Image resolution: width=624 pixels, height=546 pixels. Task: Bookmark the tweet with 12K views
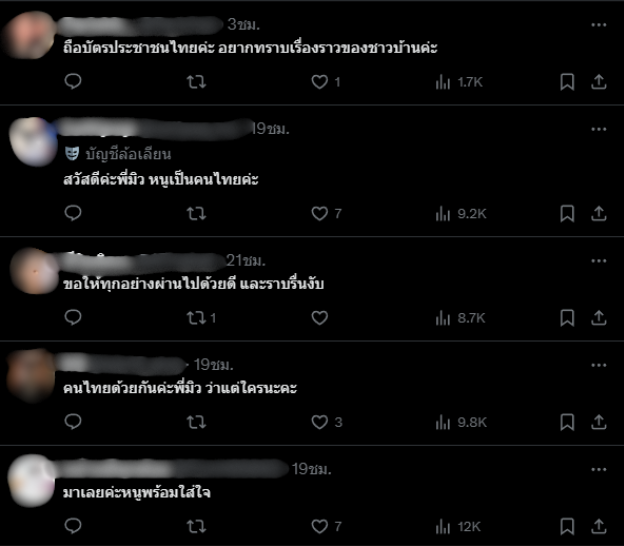(x=567, y=526)
